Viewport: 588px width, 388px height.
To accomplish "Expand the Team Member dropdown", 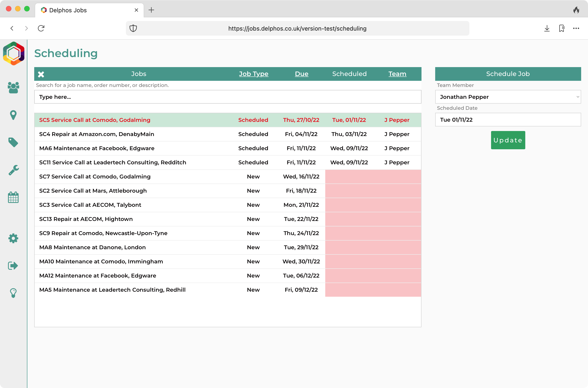I will coord(508,97).
